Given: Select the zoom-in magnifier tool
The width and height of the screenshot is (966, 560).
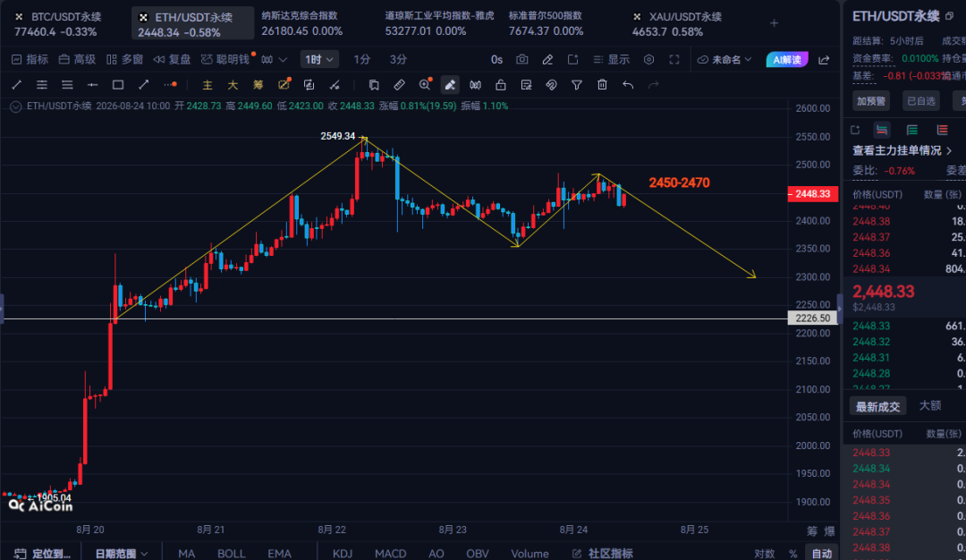Looking at the screenshot, I should coord(425,85).
